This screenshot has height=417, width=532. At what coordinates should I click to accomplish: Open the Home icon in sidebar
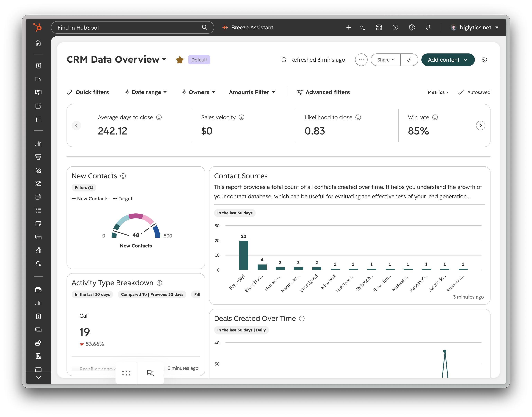tap(38, 43)
